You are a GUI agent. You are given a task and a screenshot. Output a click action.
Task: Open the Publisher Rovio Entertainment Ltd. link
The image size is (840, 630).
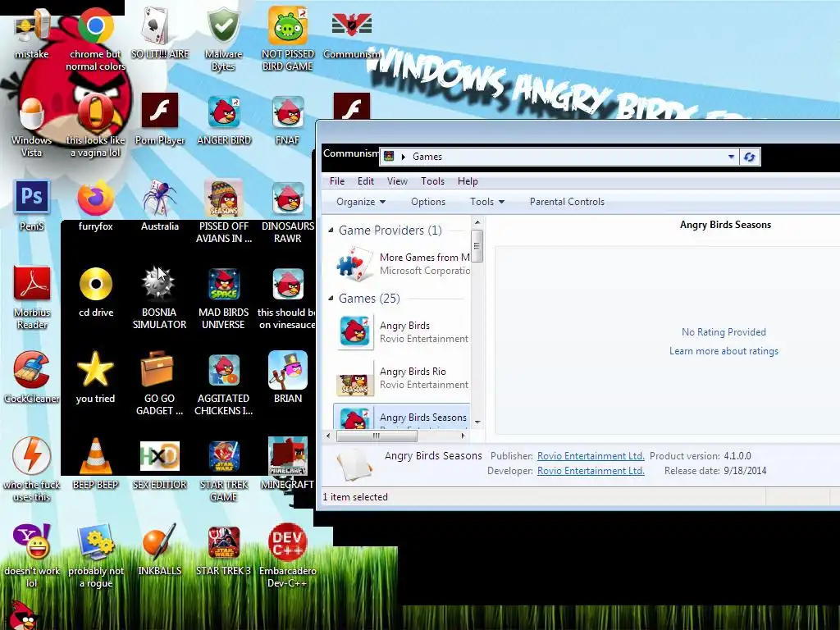click(x=591, y=455)
